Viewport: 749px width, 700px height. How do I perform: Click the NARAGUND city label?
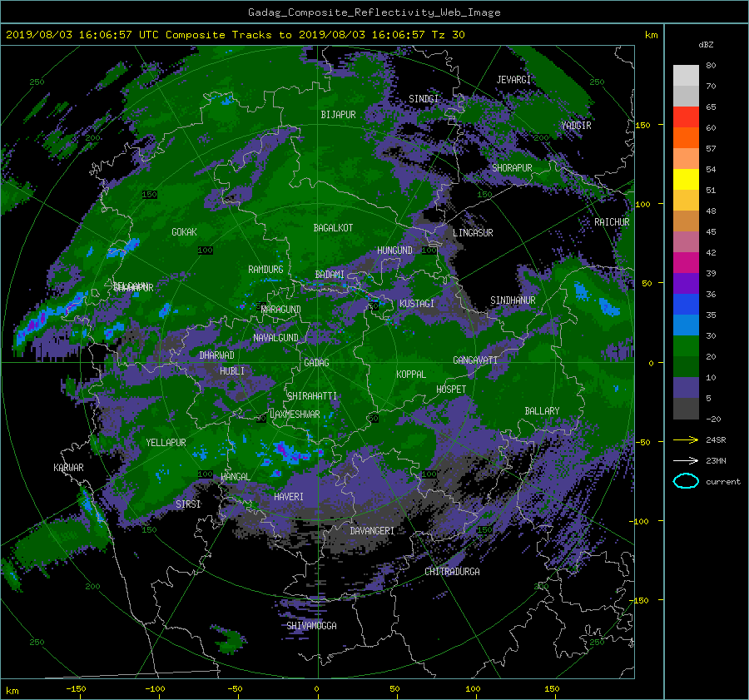click(281, 310)
